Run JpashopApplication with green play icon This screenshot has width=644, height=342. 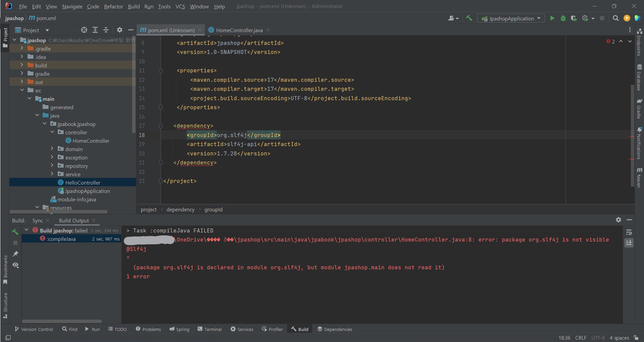pyautogui.click(x=552, y=18)
